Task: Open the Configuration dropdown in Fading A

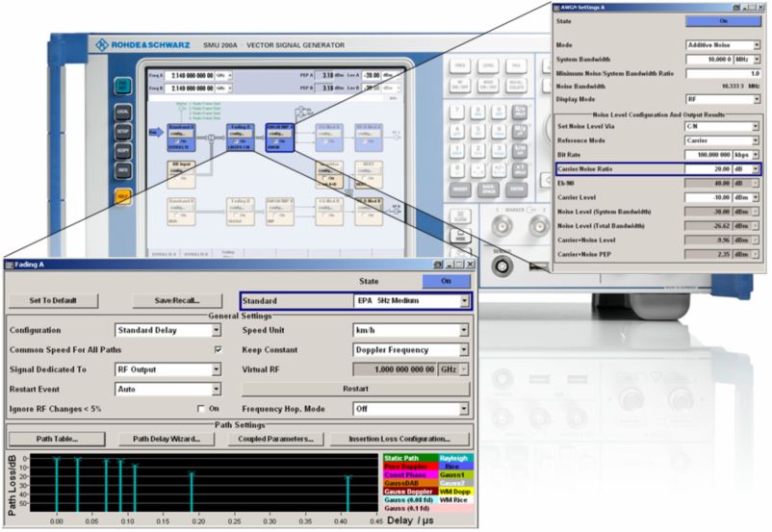Action: click(167, 330)
